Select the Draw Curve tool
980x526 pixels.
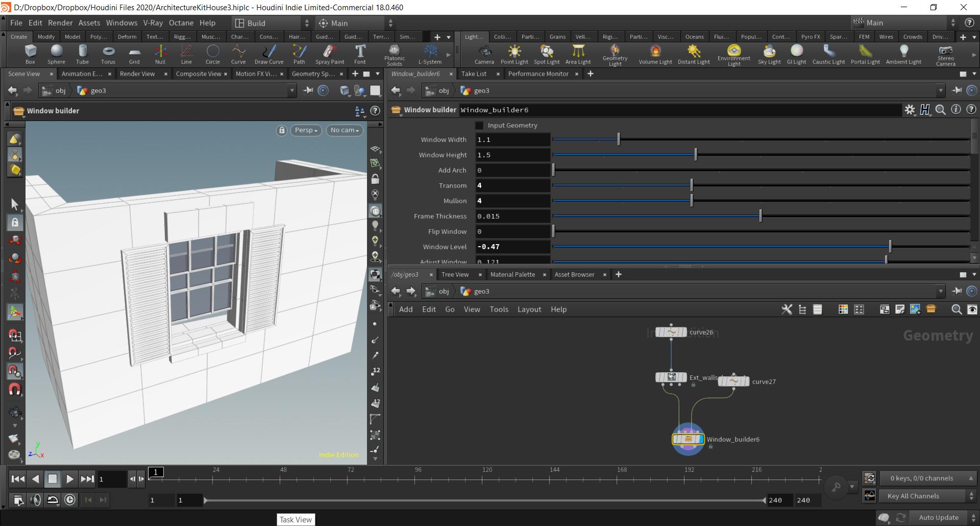tap(268, 54)
